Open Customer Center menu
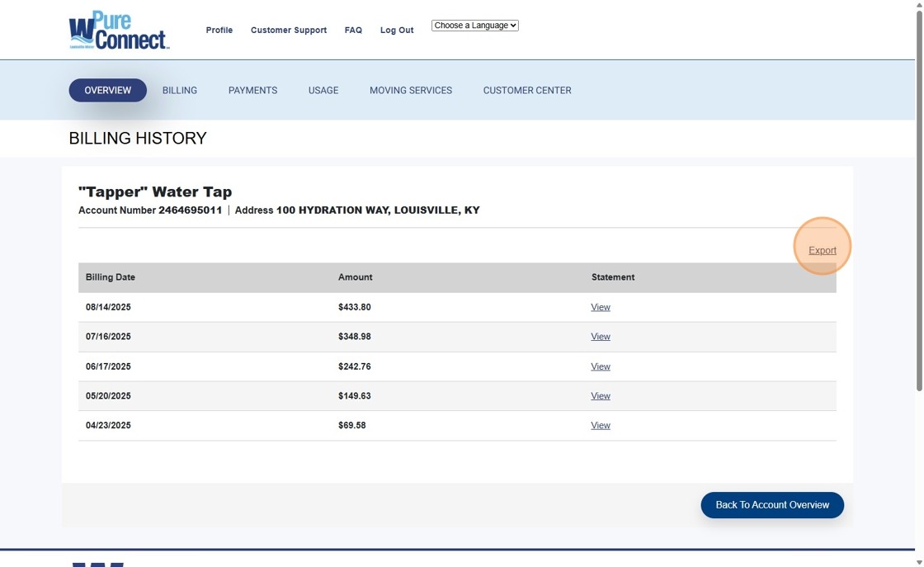The image size is (924, 567). [527, 90]
